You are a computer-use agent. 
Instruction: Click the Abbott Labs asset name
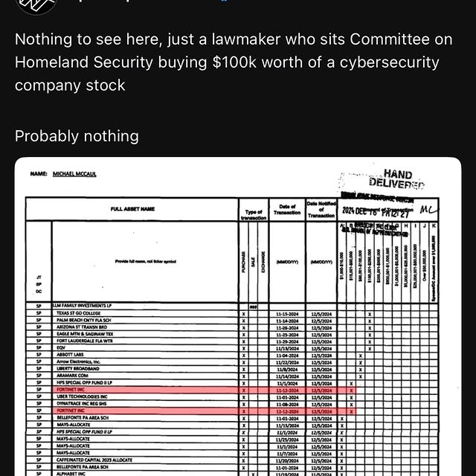click(70, 355)
